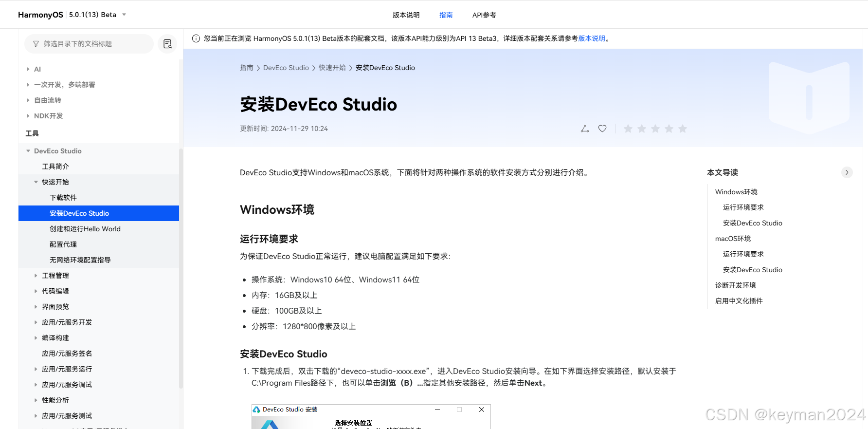Viewport: 868px width, 429px height.
Task: Open 配置代理 in the sidebar
Action: pos(63,244)
